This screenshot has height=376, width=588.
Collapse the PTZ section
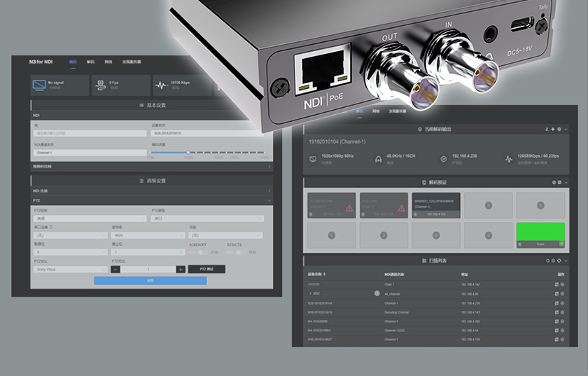(x=269, y=200)
